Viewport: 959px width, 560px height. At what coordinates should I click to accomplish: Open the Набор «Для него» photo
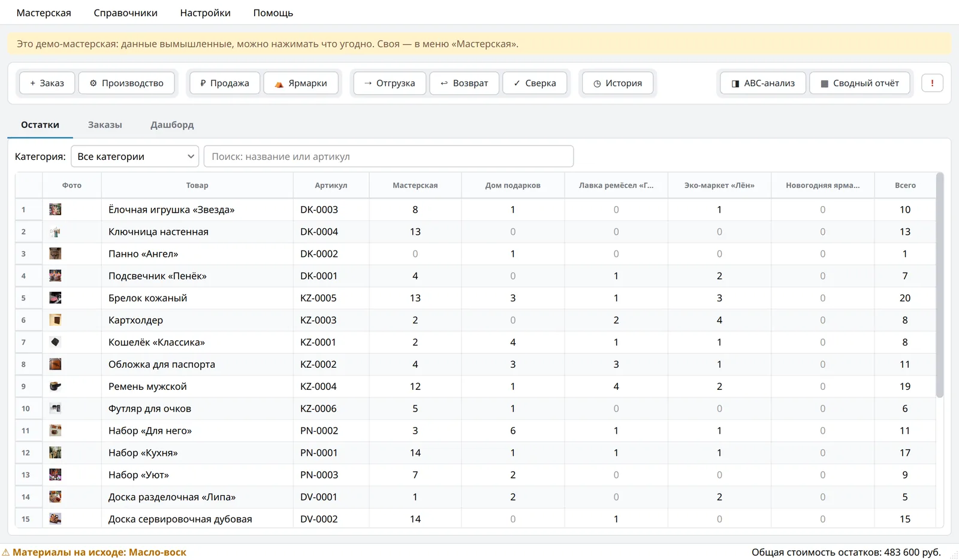(x=55, y=431)
